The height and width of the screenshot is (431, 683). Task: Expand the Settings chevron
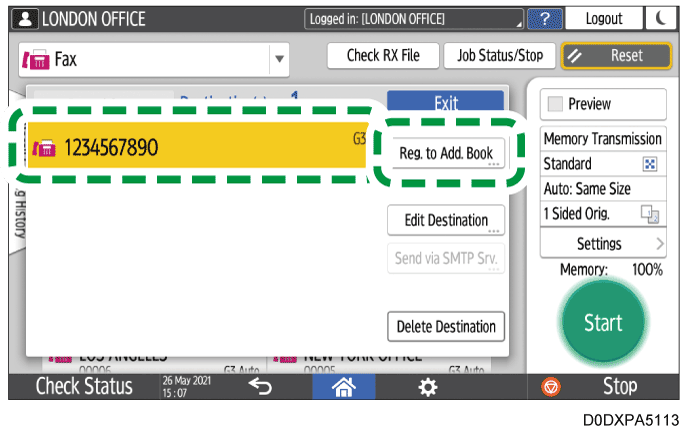(x=659, y=244)
